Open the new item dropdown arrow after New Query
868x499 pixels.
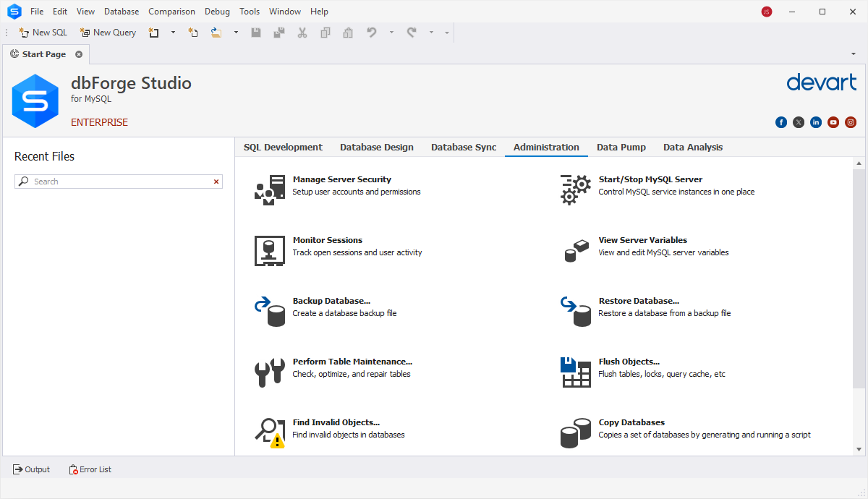pyautogui.click(x=173, y=33)
